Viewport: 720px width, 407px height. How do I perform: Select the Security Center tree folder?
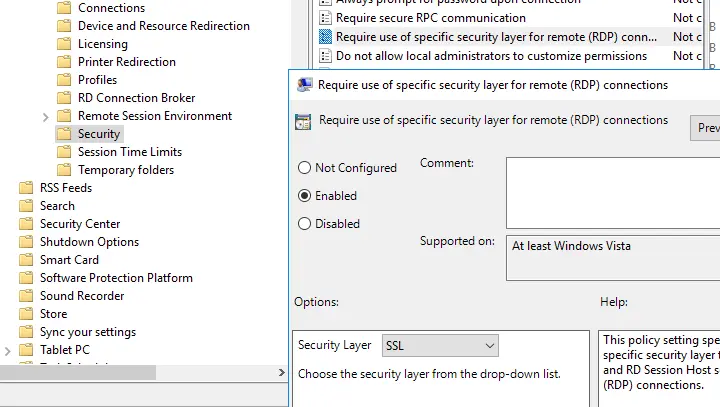tap(80, 224)
